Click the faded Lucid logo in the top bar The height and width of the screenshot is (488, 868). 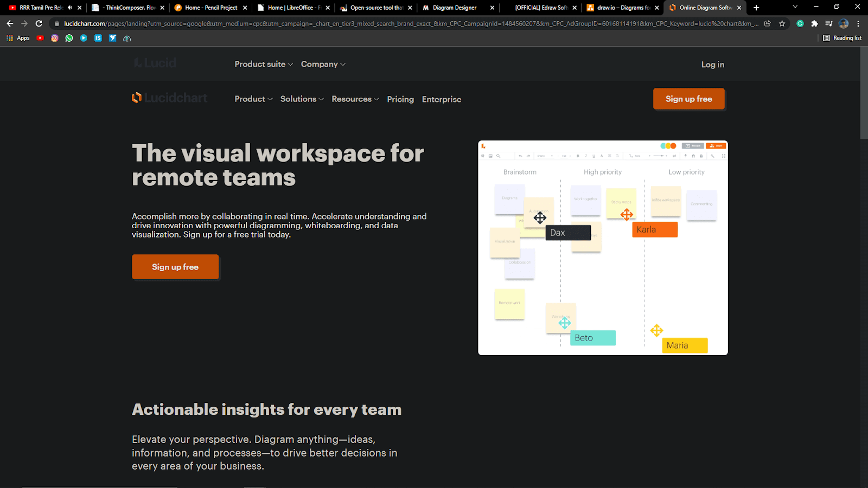[x=155, y=63]
